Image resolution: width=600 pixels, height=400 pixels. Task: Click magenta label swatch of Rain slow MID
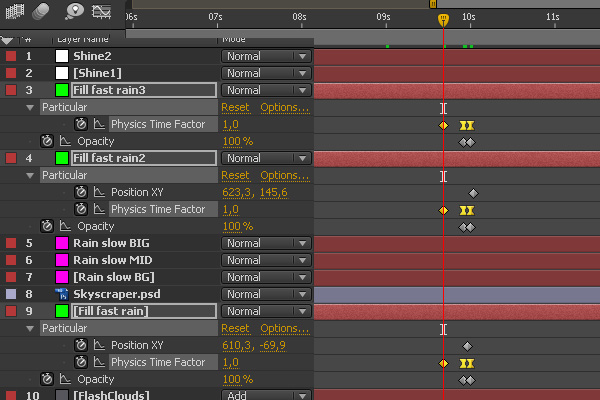(62, 260)
